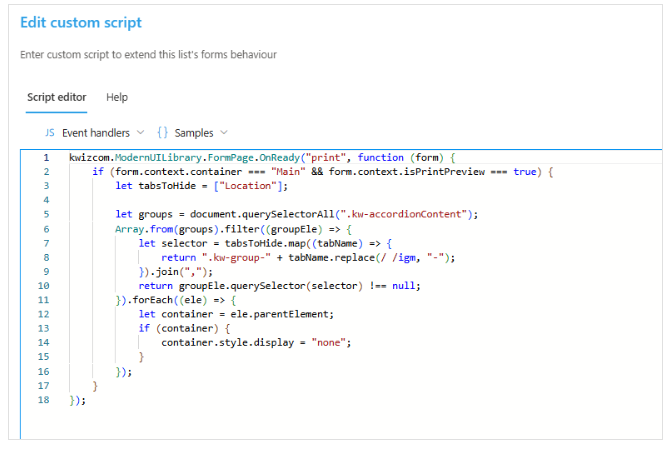The width and height of the screenshot is (667, 450).
Task: Click ele.parentElement in line 12
Action: tap(279, 314)
